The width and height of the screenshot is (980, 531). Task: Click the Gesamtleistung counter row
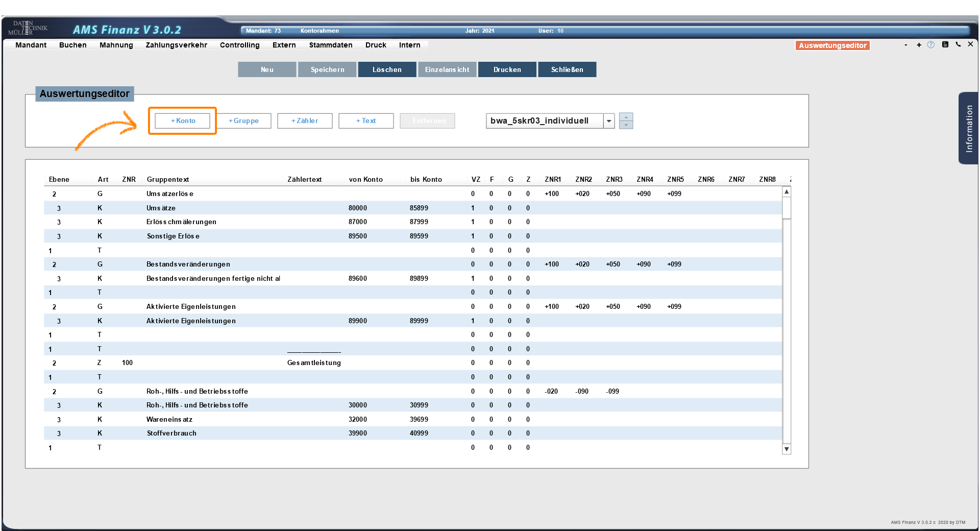click(x=313, y=363)
